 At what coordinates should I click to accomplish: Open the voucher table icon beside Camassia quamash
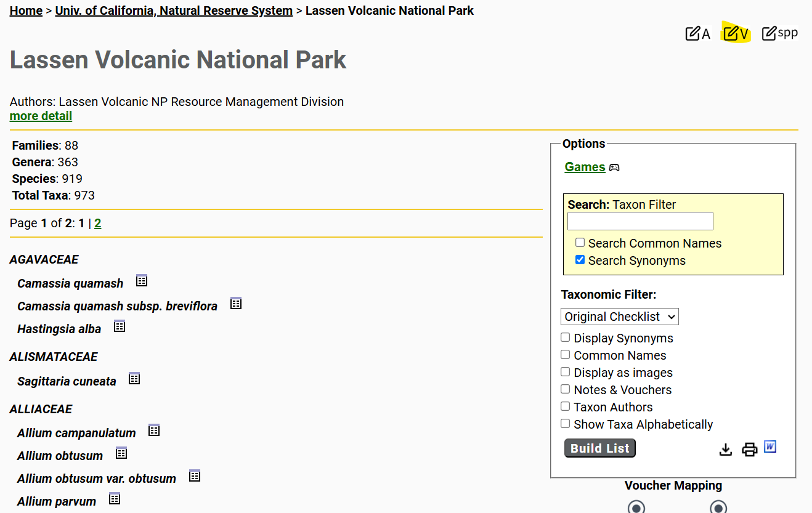142,281
